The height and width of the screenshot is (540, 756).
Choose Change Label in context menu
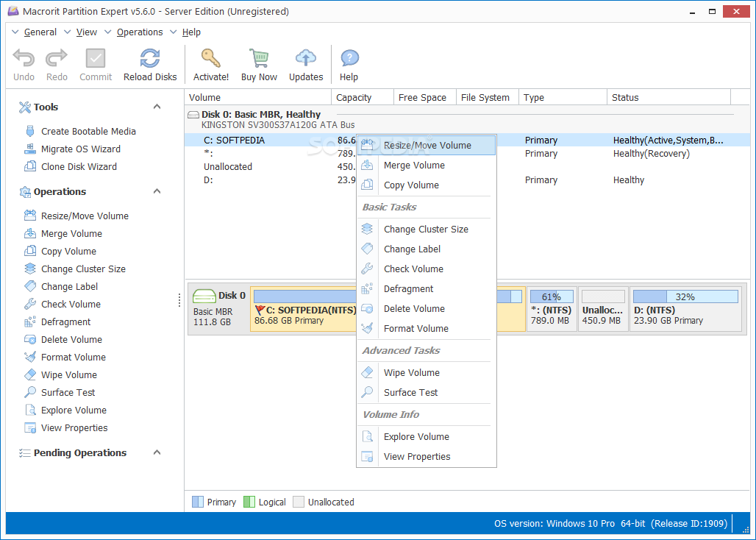pyautogui.click(x=427, y=249)
